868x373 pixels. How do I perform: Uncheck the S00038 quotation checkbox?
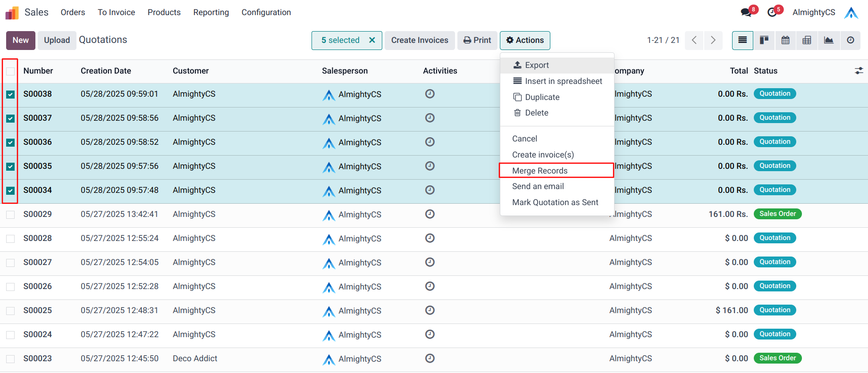tap(10, 94)
